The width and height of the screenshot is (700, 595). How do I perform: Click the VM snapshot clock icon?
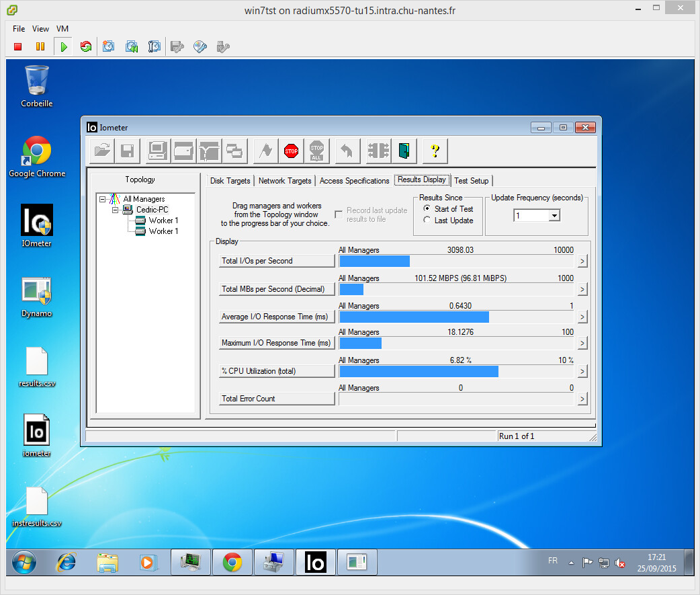point(108,46)
